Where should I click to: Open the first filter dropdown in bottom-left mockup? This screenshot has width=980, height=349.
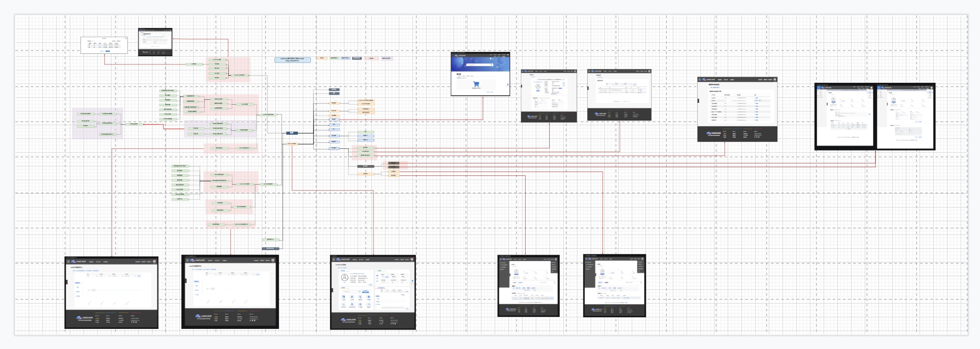click(x=93, y=276)
